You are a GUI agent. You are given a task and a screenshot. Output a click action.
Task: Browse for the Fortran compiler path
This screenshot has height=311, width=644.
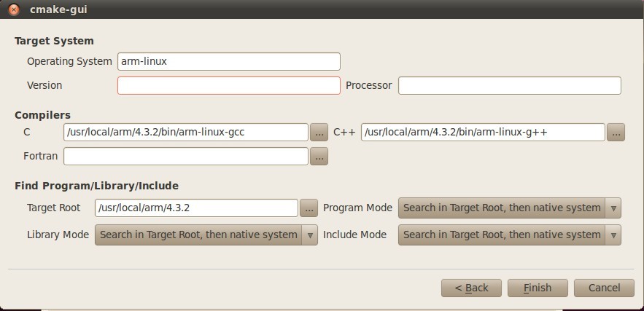coord(319,157)
